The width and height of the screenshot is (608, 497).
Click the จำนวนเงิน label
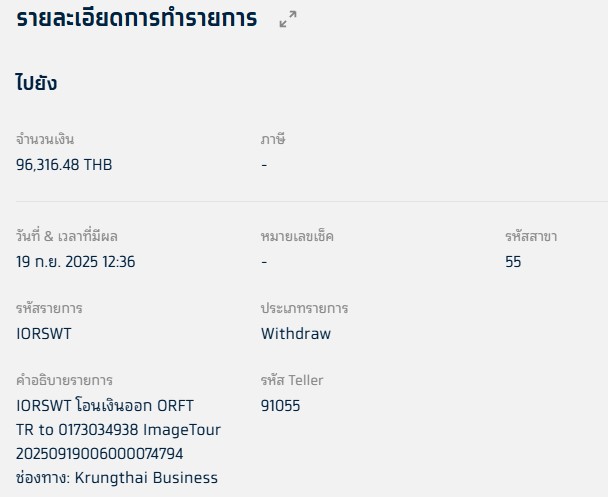[x=45, y=139]
